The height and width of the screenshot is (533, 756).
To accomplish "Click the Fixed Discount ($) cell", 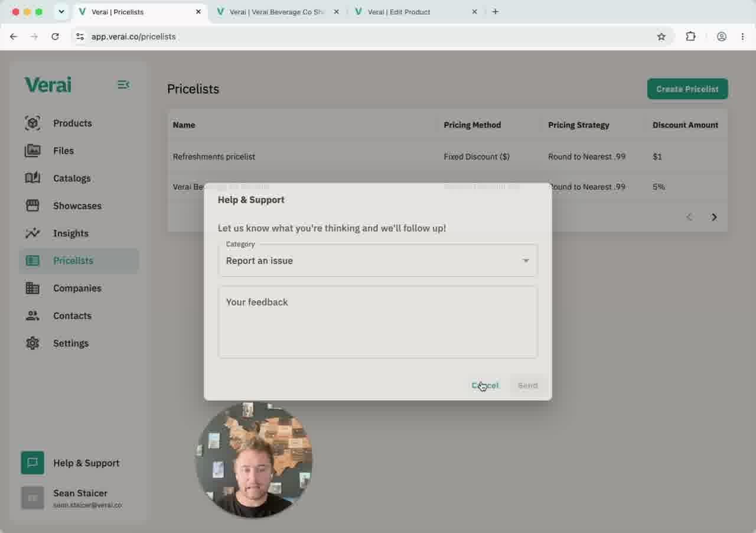I will point(477,157).
